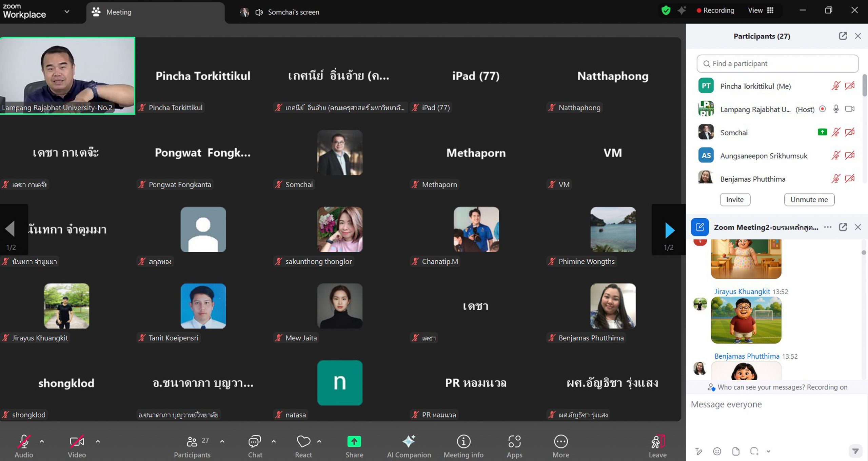The image size is (868, 461).
Task: Expand the Participants options caret
Action: click(x=222, y=441)
